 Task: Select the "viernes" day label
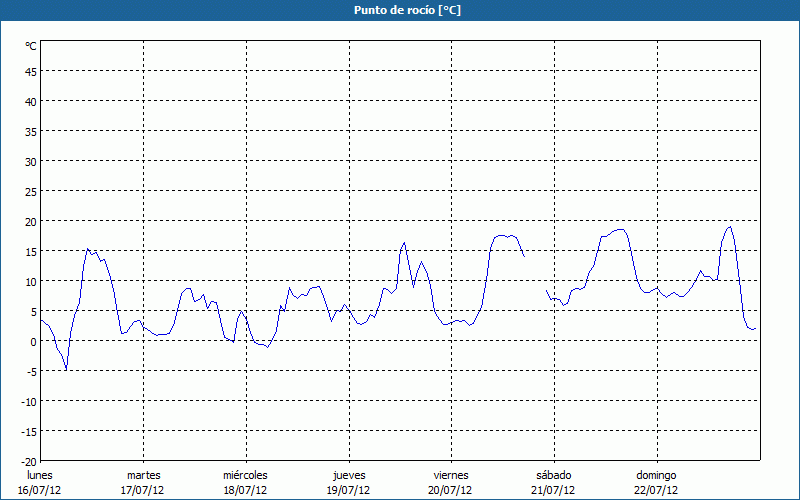point(450,475)
